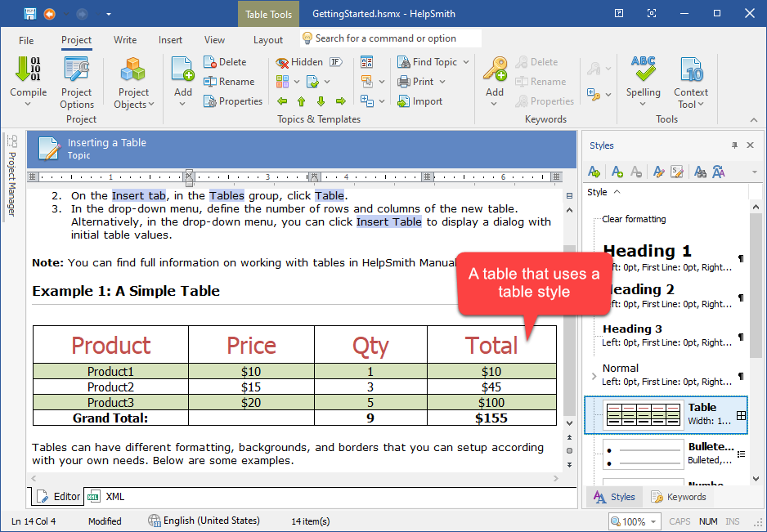The height and width of the screenshot is (532, 767).
Task: Move topic left with green arrow
Action: (x=282, y=101)
